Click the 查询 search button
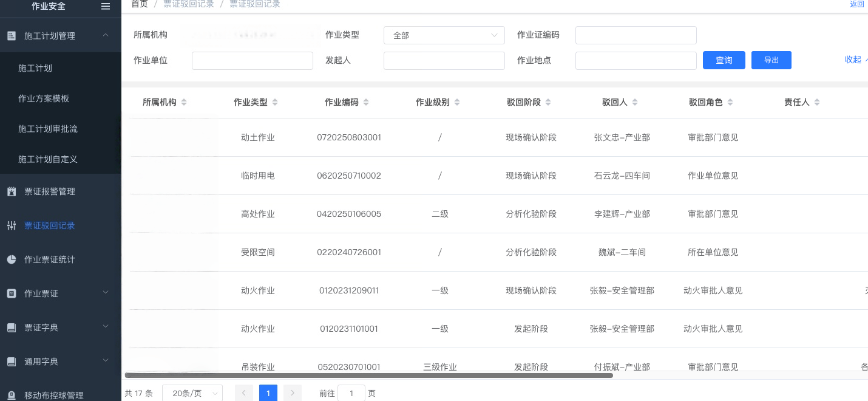Viewport: 868px width, 401px height. (724, 60)
